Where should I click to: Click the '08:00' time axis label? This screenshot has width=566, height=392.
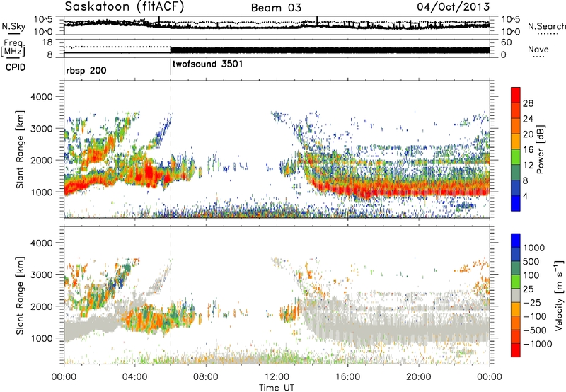tap(206, 377)
